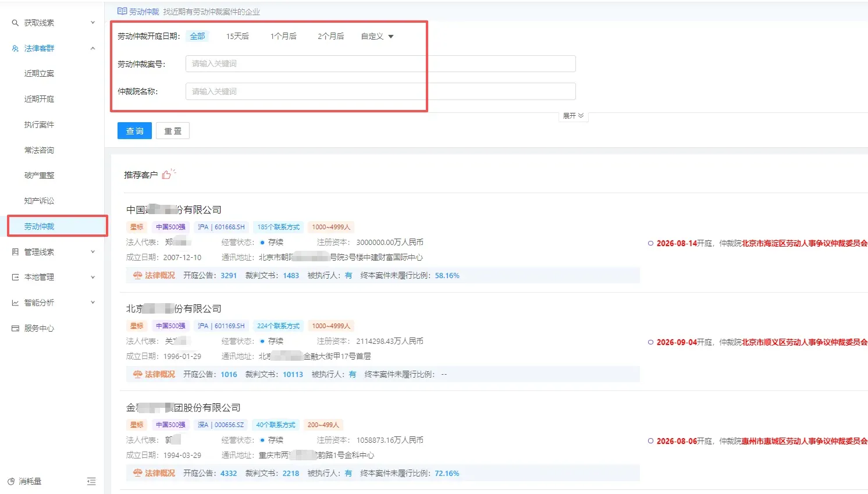This screenshot has height=494, width=868.
Task: Select the 15天后 date option
Action: 237,36
